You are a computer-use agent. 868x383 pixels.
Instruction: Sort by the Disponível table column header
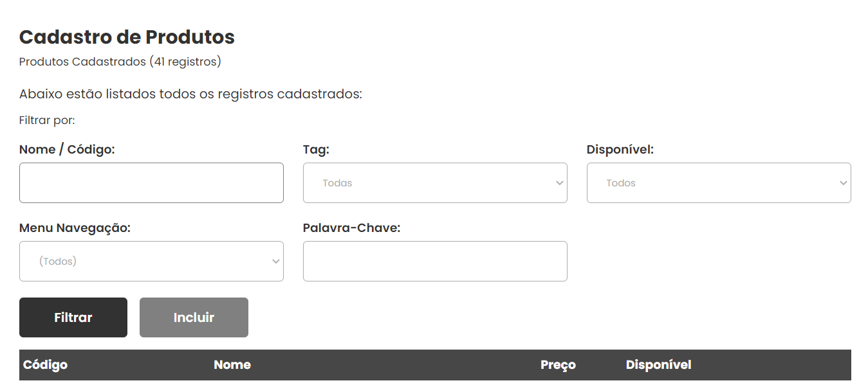[658, 365]
